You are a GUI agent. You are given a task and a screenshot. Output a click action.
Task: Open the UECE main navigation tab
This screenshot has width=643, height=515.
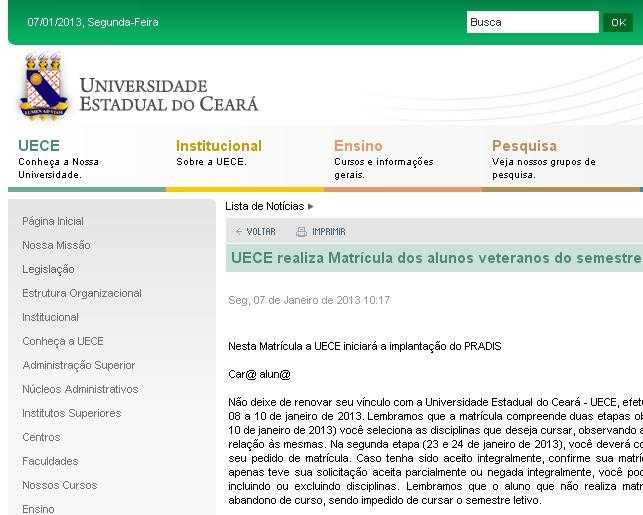point(39,146)
